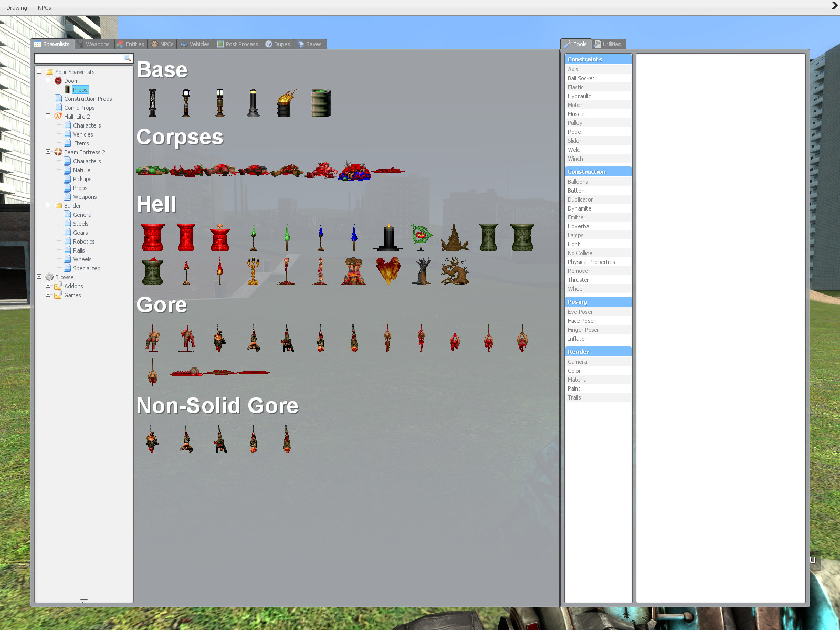Click the Your Spawnlists folder icon
This screenshot has width=840, height=630.
pyautogui.click(x=49, y=72)
